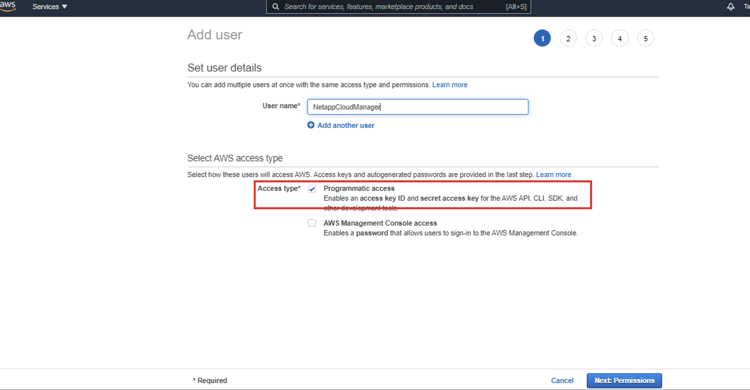This screenshot has width=750, height=390.
Task: Uncheck Programmatic access checkbox
Action: tap(312, 189)
